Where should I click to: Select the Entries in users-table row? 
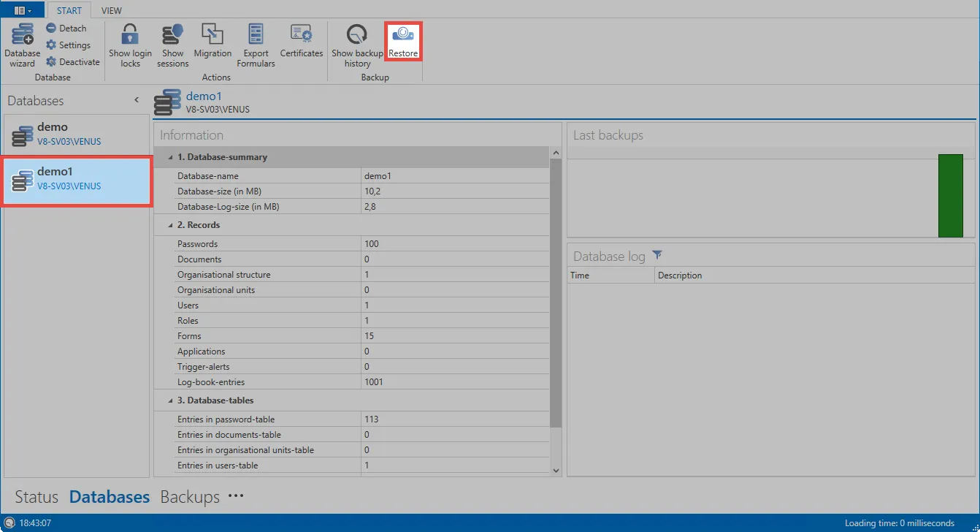[x=361, y=465]
